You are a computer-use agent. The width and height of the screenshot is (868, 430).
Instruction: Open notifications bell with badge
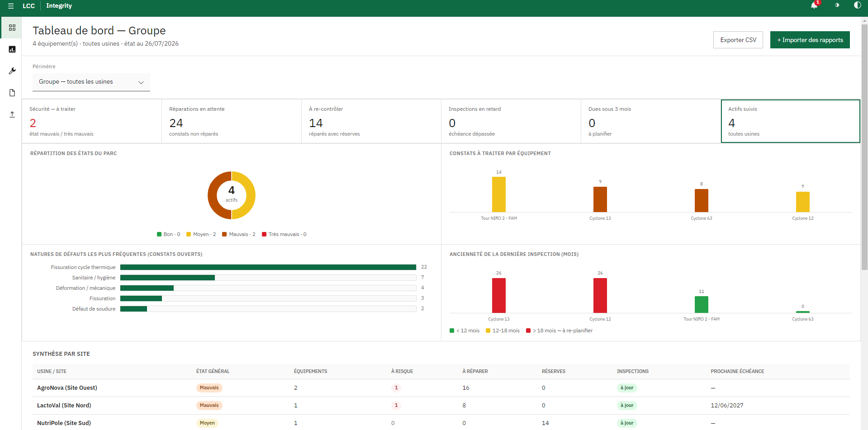point(814,5)
